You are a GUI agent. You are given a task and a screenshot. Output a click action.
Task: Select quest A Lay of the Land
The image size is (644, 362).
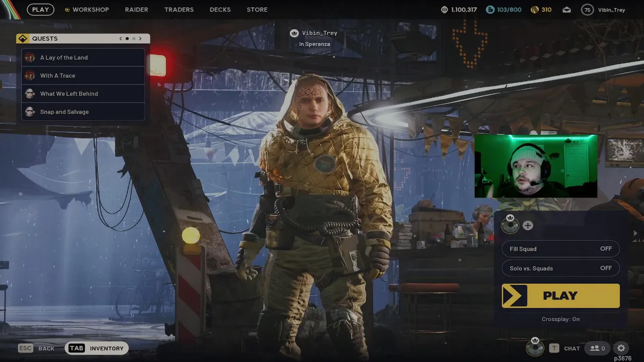(x=83, y=57)
